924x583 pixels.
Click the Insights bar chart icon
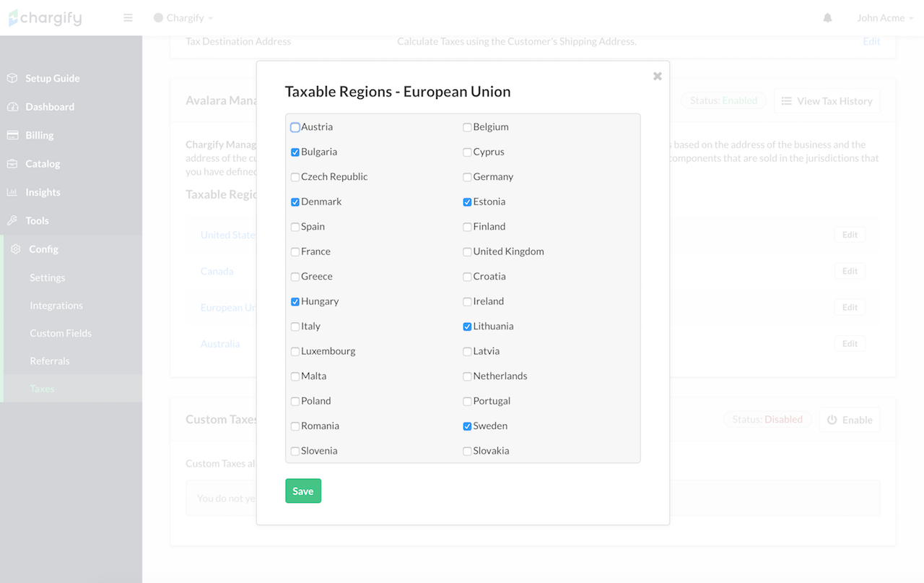(x=12, y=192)
